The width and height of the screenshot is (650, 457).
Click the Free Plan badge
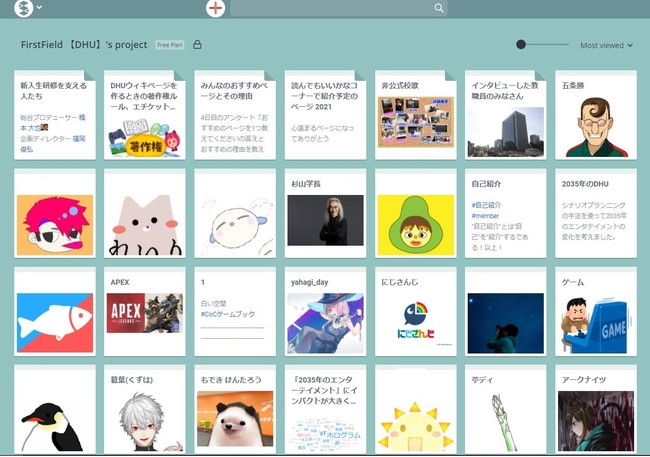tap(170, 45)
